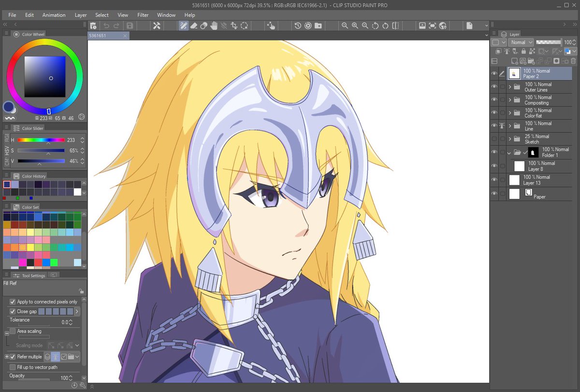The image size is (580, 392).
Task: Click the Folder 1 mask thumbnail
Action: pyautogui.click(x=533, y=153)
